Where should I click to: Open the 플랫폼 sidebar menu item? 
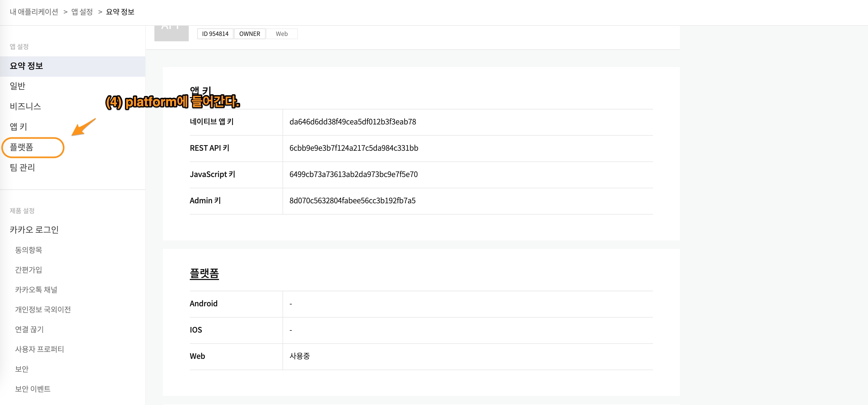click(x=21, y=147)
